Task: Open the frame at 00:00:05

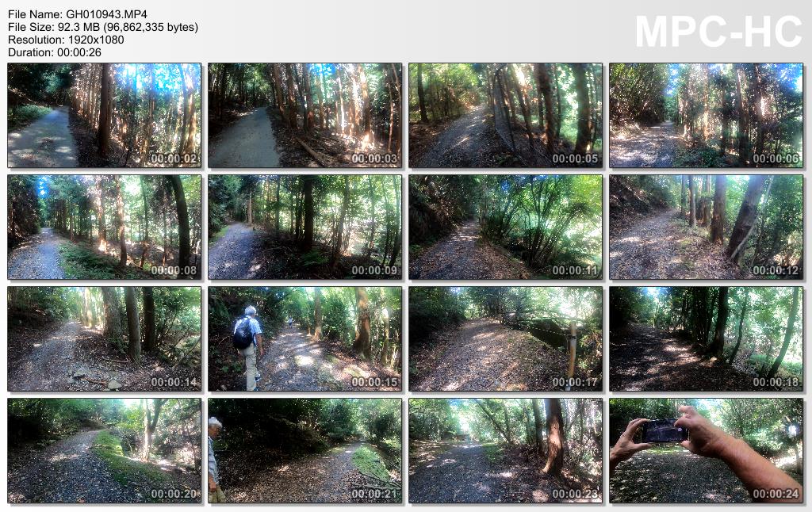Action: [505, 116]
